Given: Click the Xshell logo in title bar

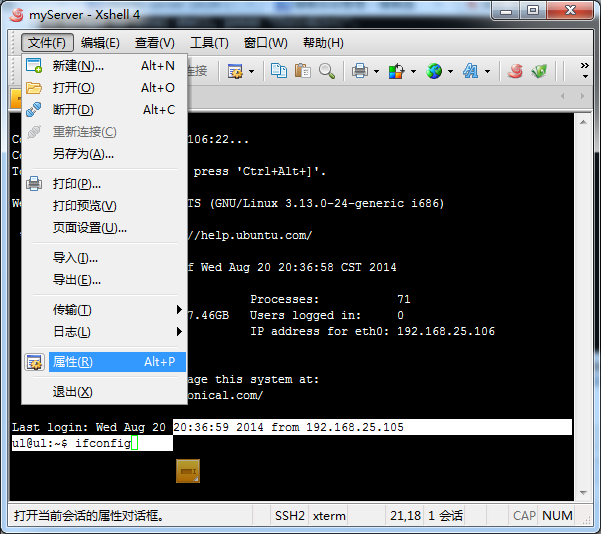Looking at the screenshot, I should tap(16, 15).
